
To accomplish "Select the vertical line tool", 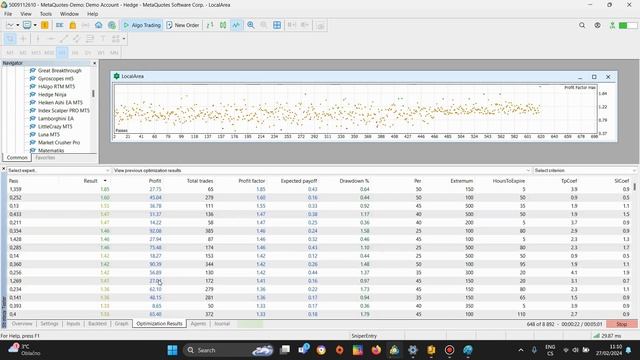I will pyautogui.click(x=38, y=39).
